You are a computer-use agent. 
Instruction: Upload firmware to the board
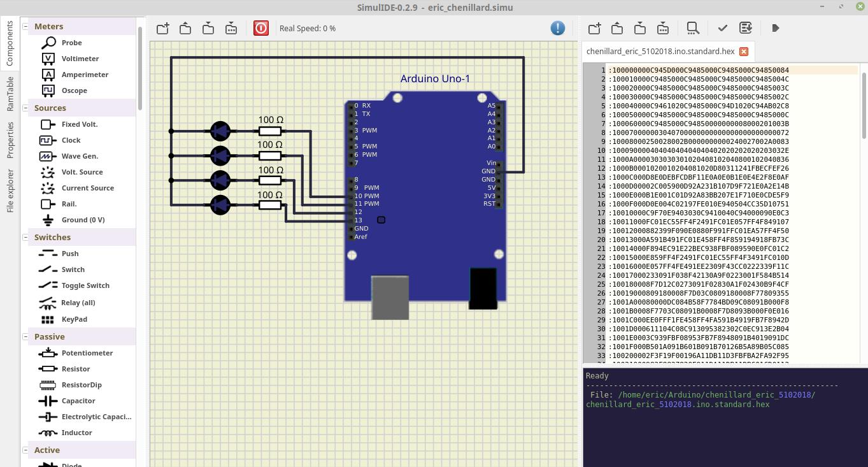click(x=746, y=28)
